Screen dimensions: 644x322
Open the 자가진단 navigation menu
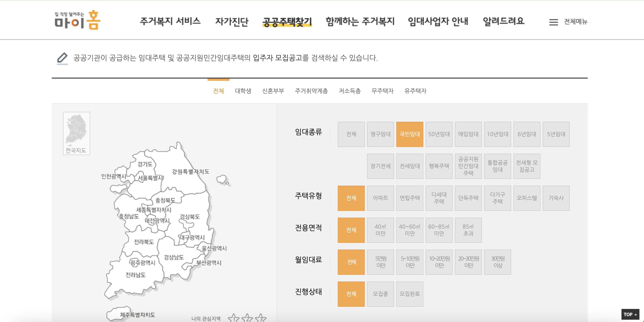click(x=232, y=21)
